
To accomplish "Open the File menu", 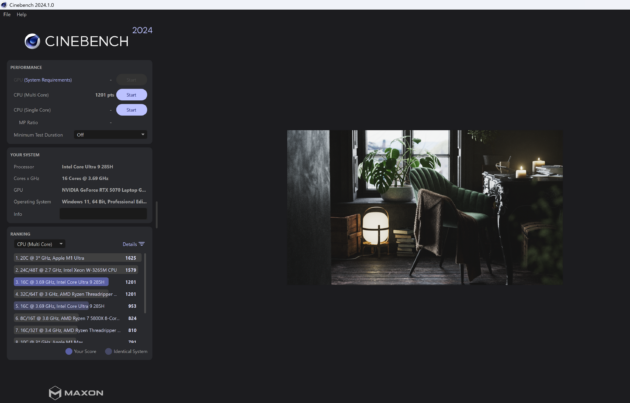I will 6,14.
